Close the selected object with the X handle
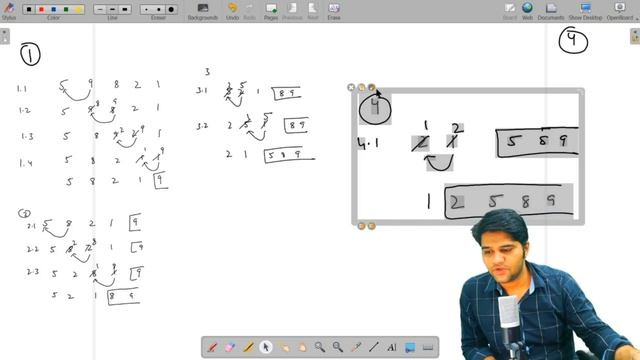Image resolution: width=640 pixels, height=360 pixels. coord(351,87)
